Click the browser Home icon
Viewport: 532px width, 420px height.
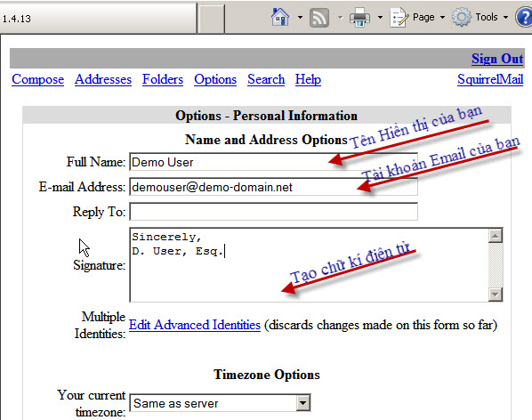[280, 17]
